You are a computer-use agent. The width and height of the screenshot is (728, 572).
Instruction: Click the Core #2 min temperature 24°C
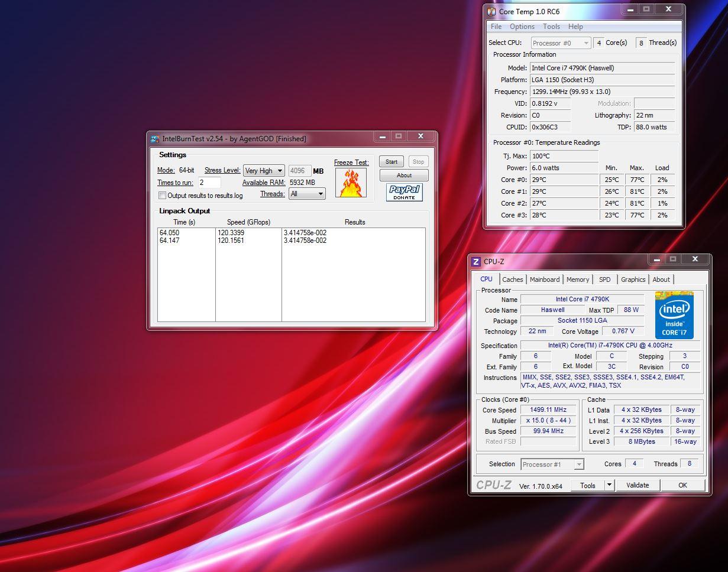click(x=611, y=203)
